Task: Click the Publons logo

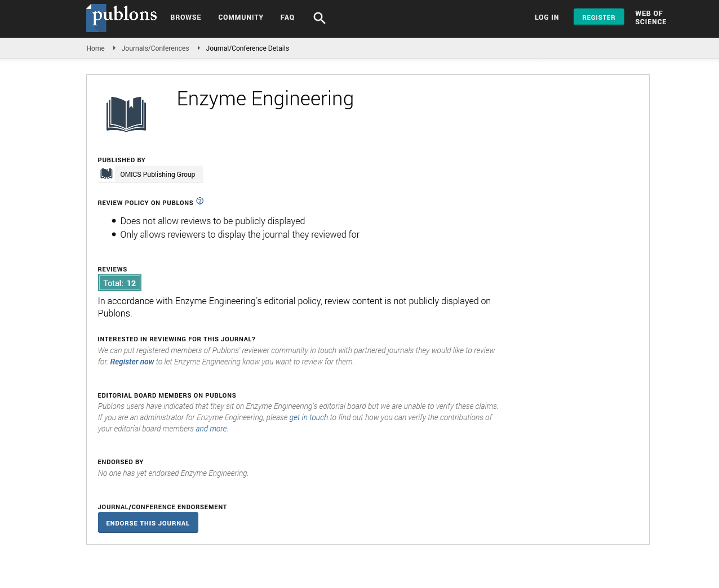Action: tap(122, 17)
